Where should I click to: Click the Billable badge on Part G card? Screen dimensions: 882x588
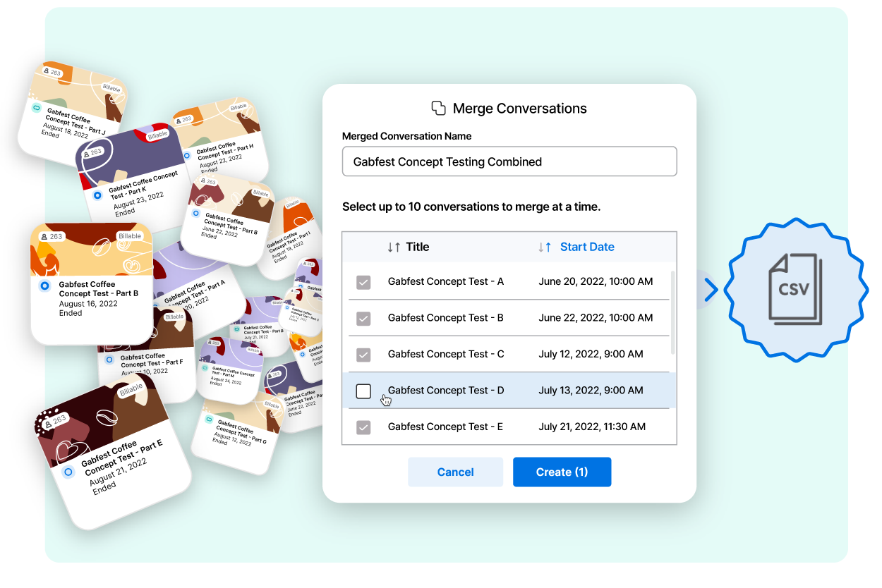coord(272,405)
